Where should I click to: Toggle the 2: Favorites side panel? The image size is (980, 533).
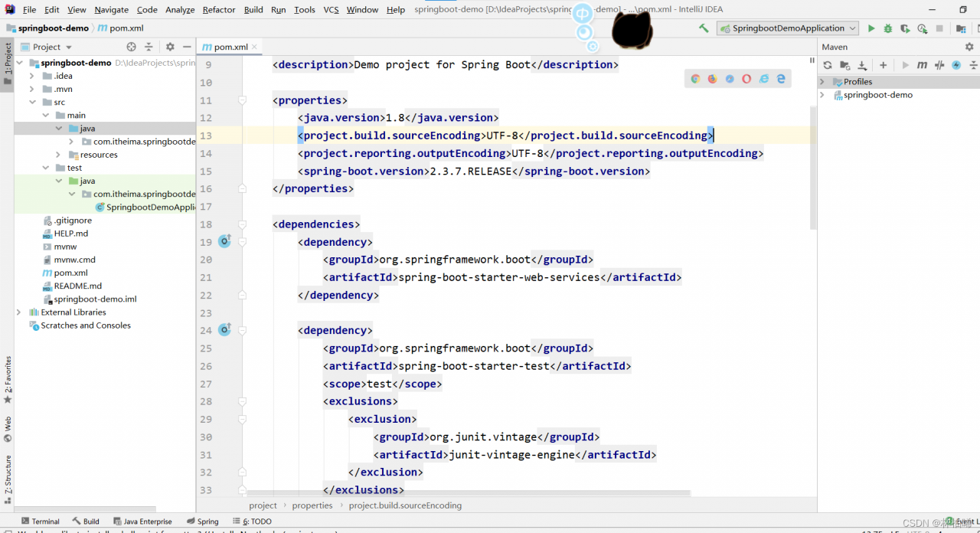tap(8, 380)
